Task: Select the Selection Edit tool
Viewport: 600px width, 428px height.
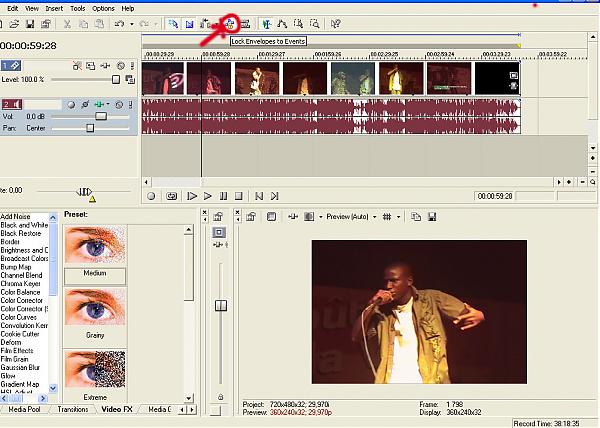Action: pyautogui.click(x=298, y=24)
